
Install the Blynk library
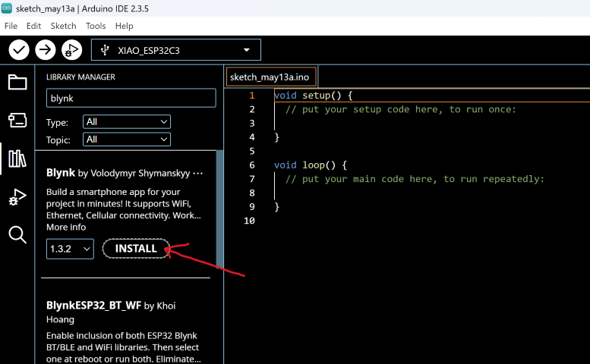pyautogui.click(x=136, y=249)
